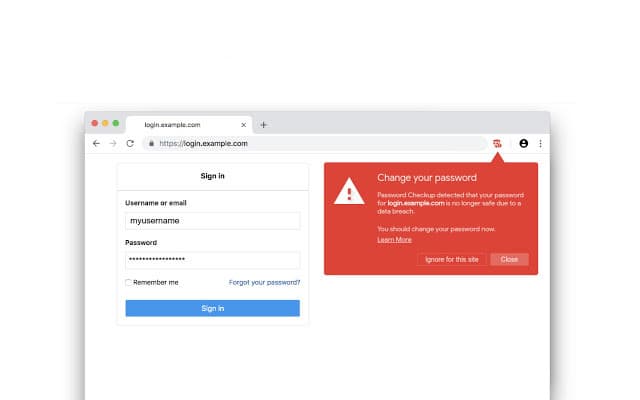Image resolution: width=640 pixels, height=400 pixels.
Task: Open a new tab with plus icon
Action: (x=264, y=125)
